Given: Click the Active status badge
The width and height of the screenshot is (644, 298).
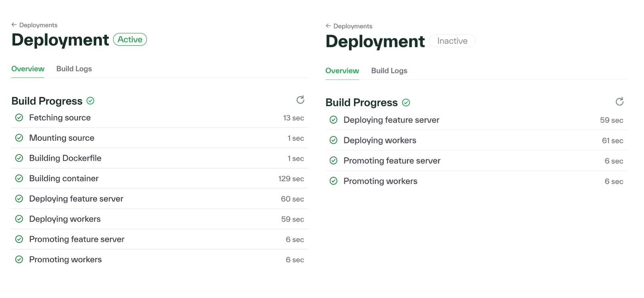Looking at the screenshot, I should 130,39.
